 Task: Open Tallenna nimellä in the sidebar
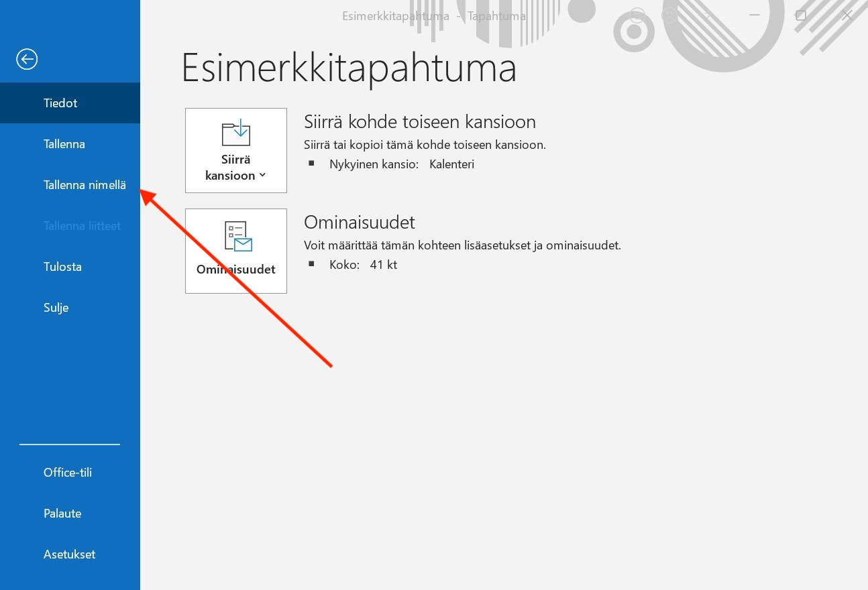click(x=85, y=185)
